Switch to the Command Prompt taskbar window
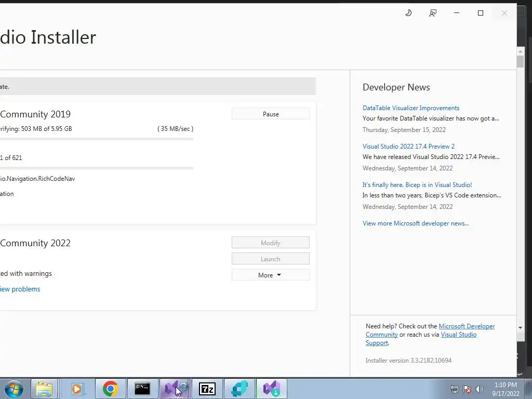The image size is (532, 399). [142, 389]
